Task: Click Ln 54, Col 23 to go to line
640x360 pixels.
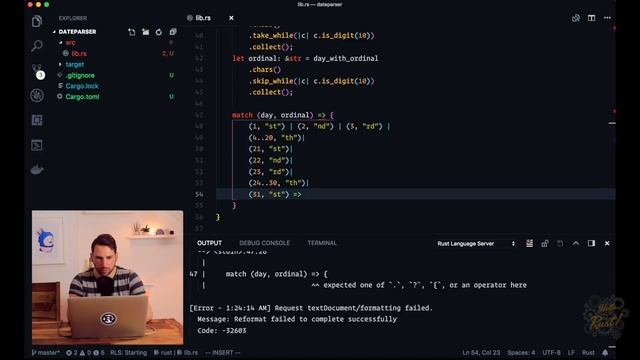Action: 481,352
